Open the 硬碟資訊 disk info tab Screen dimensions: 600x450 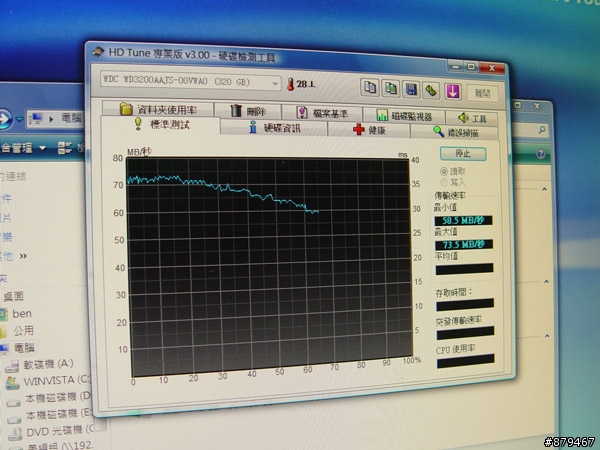tap(274, 128)
